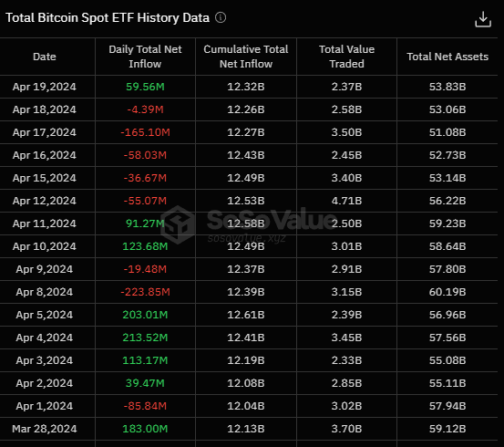This screenshot has height=447, width=504.
Task: Click the Mar 28,2024 date cell
Action: click(45, 429)
